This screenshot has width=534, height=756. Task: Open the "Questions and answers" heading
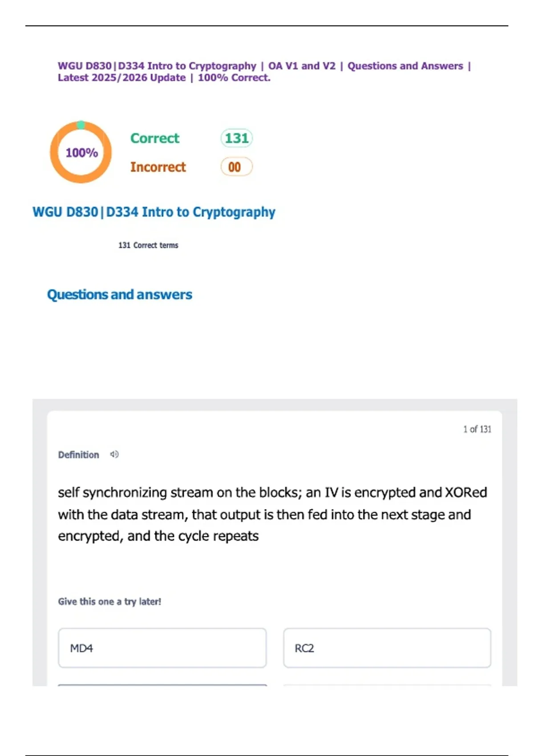pyautogui.click(x=120, y=294)
